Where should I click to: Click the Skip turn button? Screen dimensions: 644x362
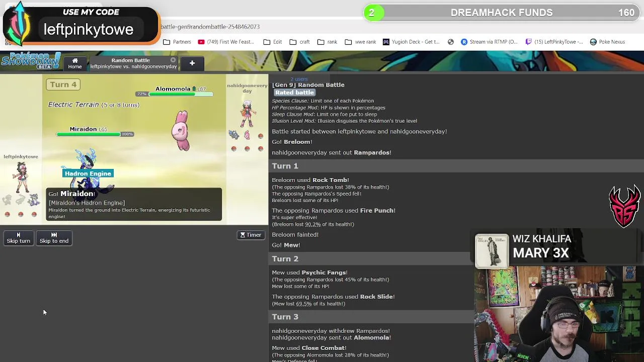tap(19, 238)
